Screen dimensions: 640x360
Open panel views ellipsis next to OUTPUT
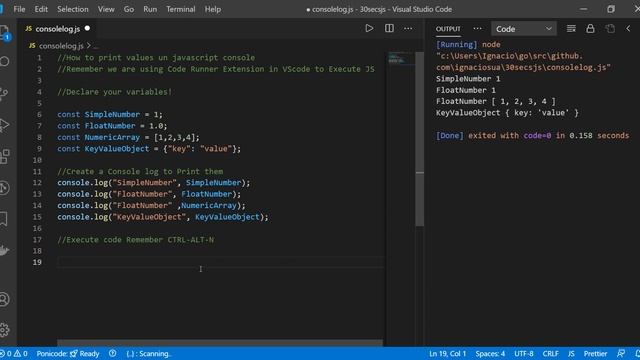(x=477, y=29)
